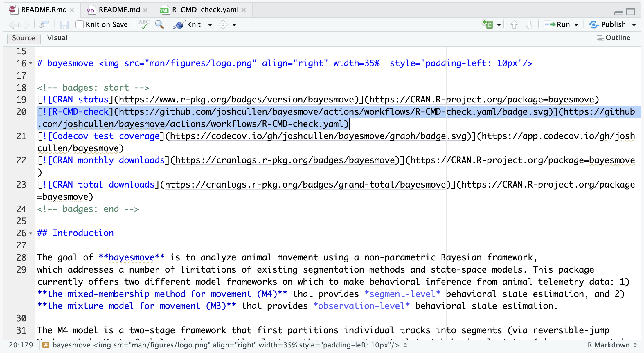This screenshot has width=644, height=353.
Task: Switch to Source editor mode
Action: click(24, 38)
